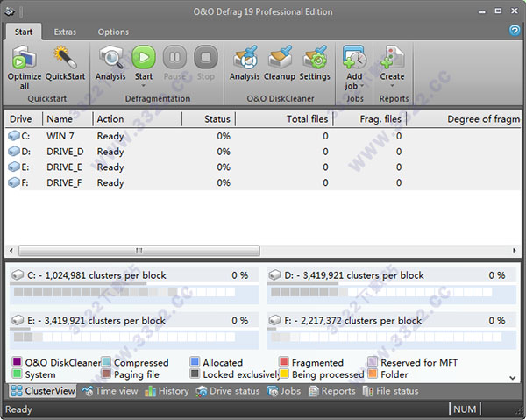
Task: Open the help question mark icon
Action: 515,30
